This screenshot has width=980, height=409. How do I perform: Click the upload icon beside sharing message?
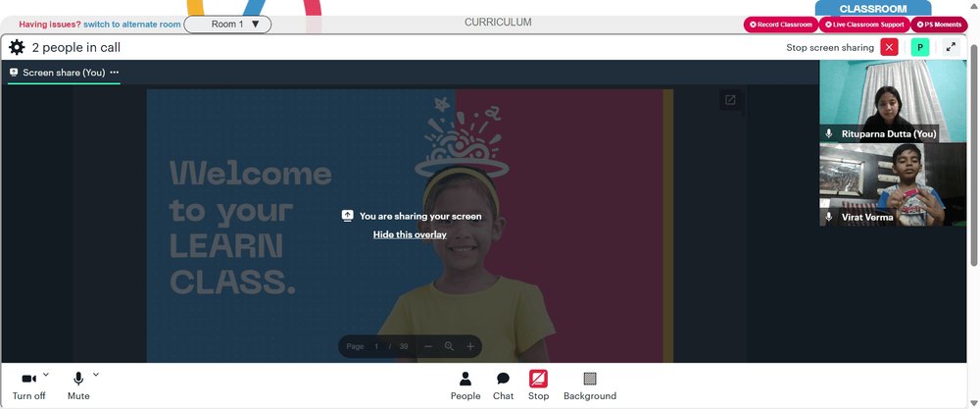click(348, 216)
